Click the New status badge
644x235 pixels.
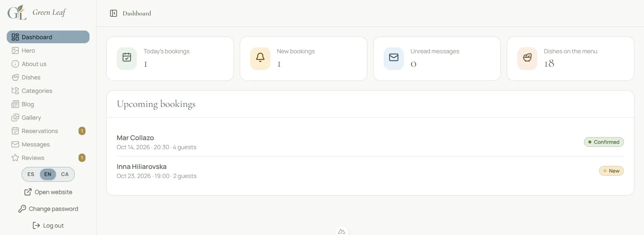click(611, 171)
